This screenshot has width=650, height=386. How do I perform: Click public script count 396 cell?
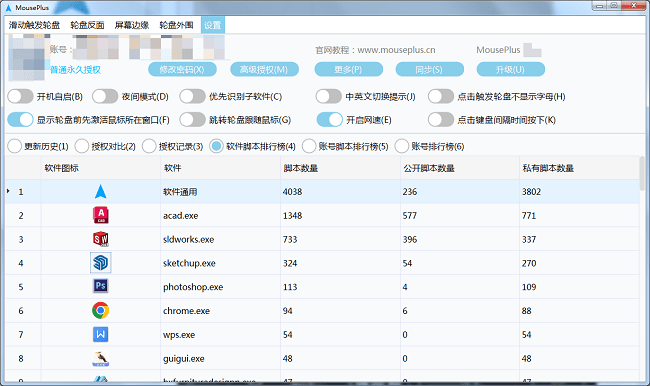pos(460,239)
